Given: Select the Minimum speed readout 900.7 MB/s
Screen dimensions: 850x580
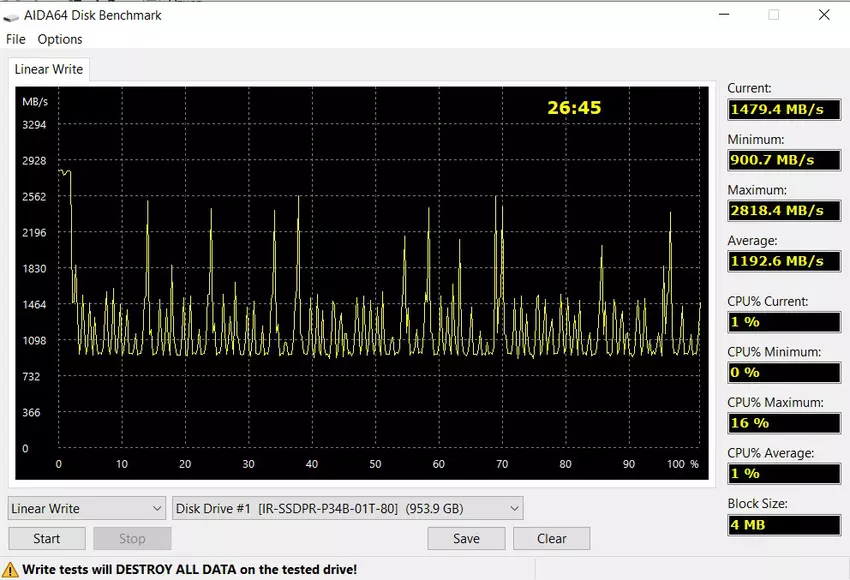Looking at the screenshot, I should pos(783,160).
